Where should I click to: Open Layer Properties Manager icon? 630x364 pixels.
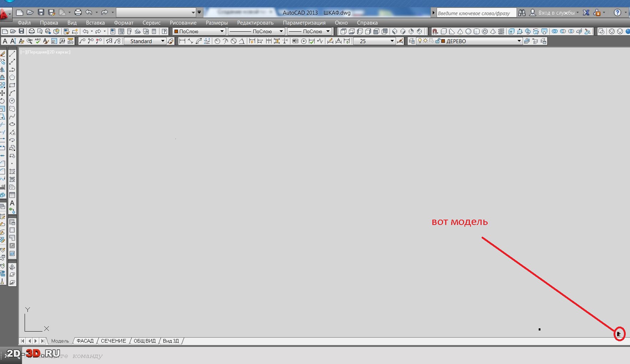coord(412,41)
